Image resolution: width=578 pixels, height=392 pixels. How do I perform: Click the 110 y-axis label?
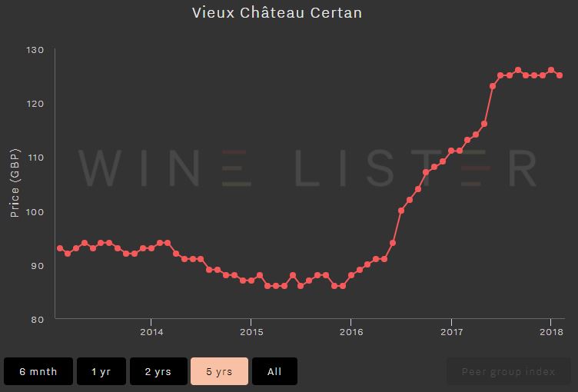click(x=35, y=158)
